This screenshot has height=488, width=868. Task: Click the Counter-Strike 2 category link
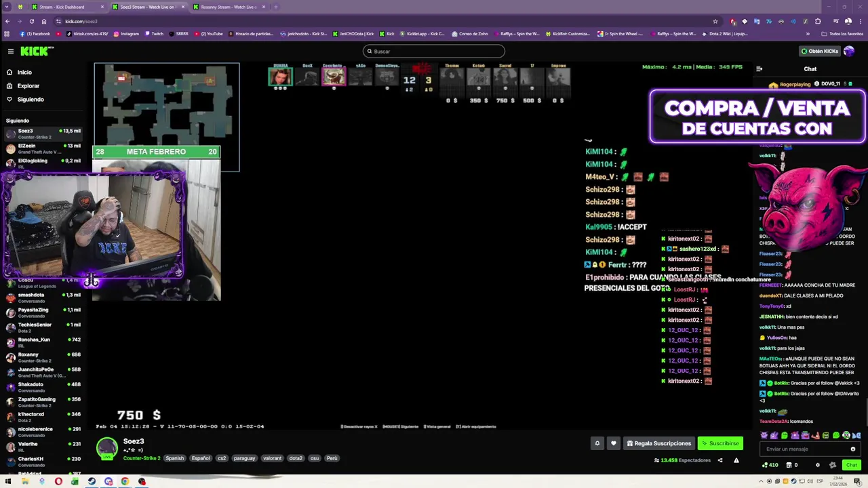(142, 458)
